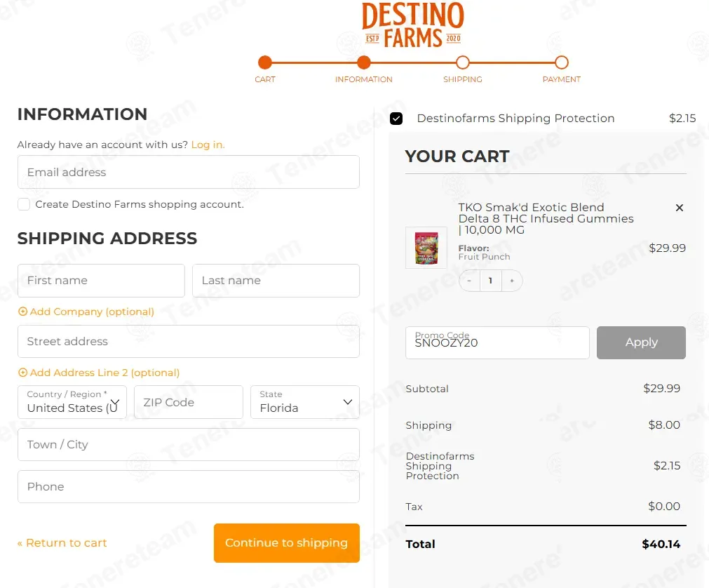Image resolution: width=709 pixels, height=588 pixels.
Task: Select the Shipping step circle
Action: pos(463,62)
